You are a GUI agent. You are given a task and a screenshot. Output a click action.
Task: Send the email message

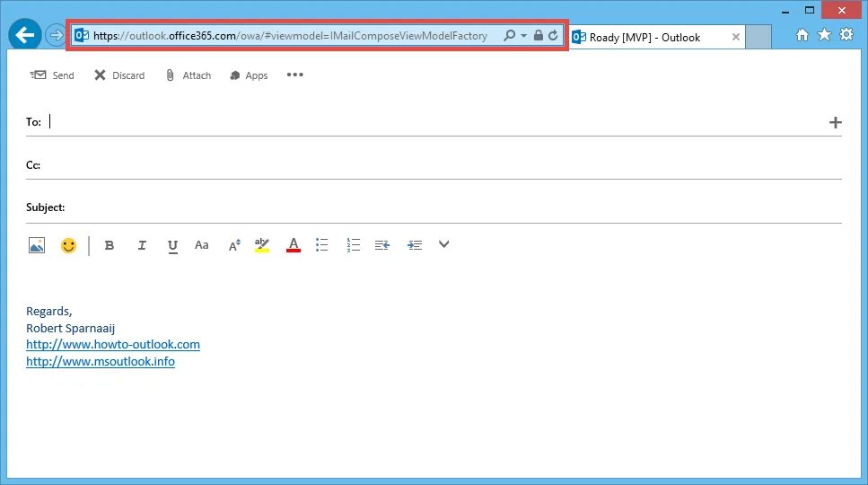pyautogui.click(x=51, y=75)
